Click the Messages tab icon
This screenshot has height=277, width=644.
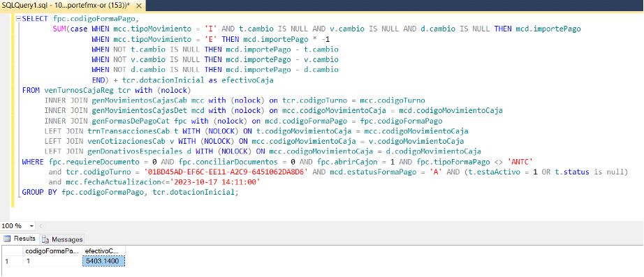[x=45, y=239]
